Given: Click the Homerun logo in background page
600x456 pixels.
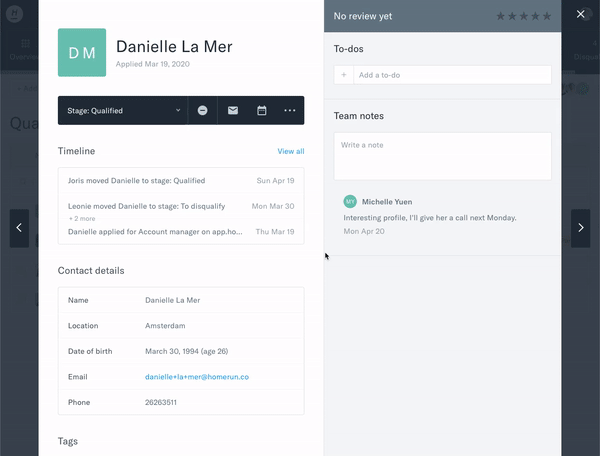Looking at the screenshot, I should coord(15,14).
